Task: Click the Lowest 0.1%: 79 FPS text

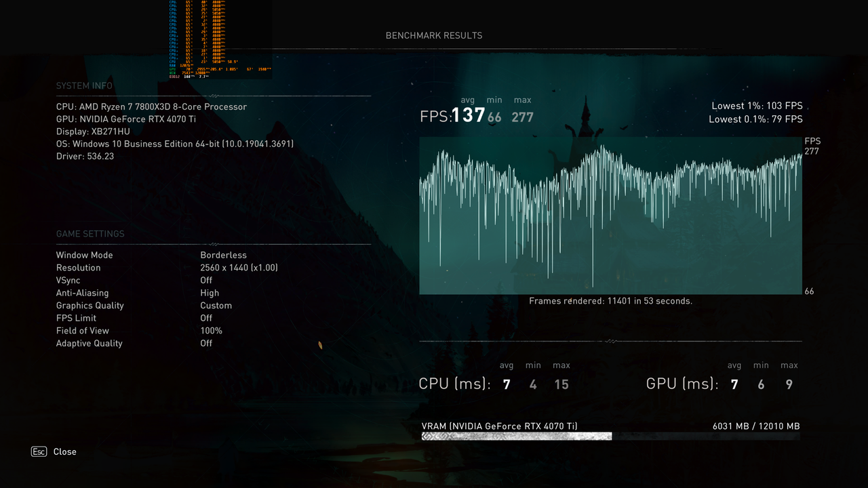Action: coord(755,119)
